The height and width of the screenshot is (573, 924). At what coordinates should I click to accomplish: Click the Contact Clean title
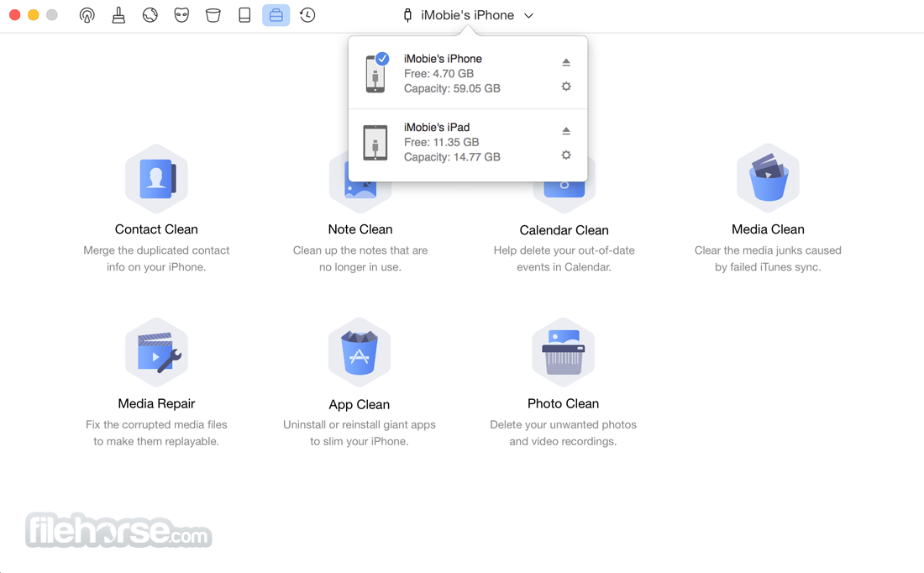(x=157, y=229)
